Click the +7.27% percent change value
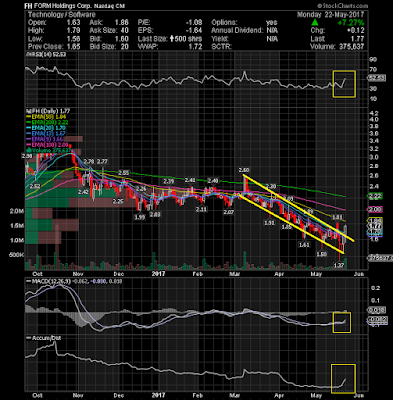393x400 pixels. (x=351, y=23)
